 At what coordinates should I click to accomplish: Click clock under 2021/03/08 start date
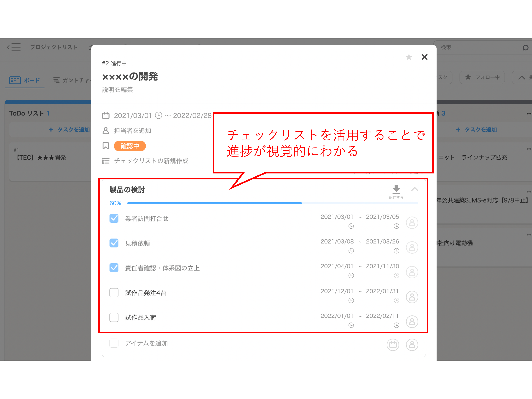click(x=351, y=251)
